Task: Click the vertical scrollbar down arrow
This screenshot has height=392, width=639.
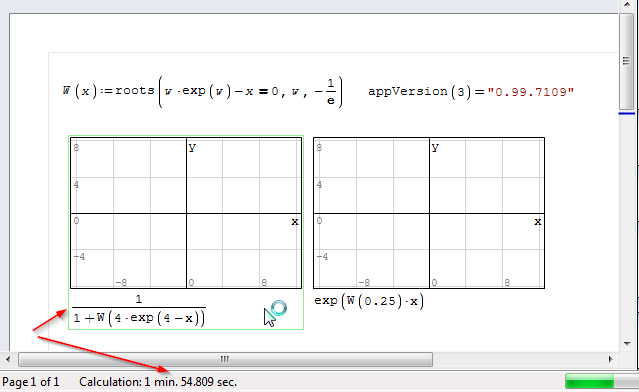Action: pyautogui.click(x=627, y=344)
